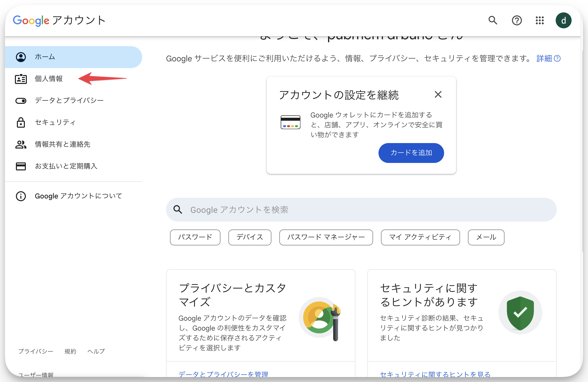Click the green security shield illustration
Image resolution: width=588 pixels, height=382 pixels.
pos(520,313)
